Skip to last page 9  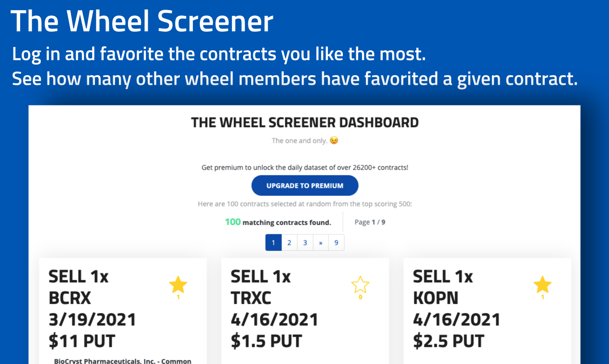(336, 243)
